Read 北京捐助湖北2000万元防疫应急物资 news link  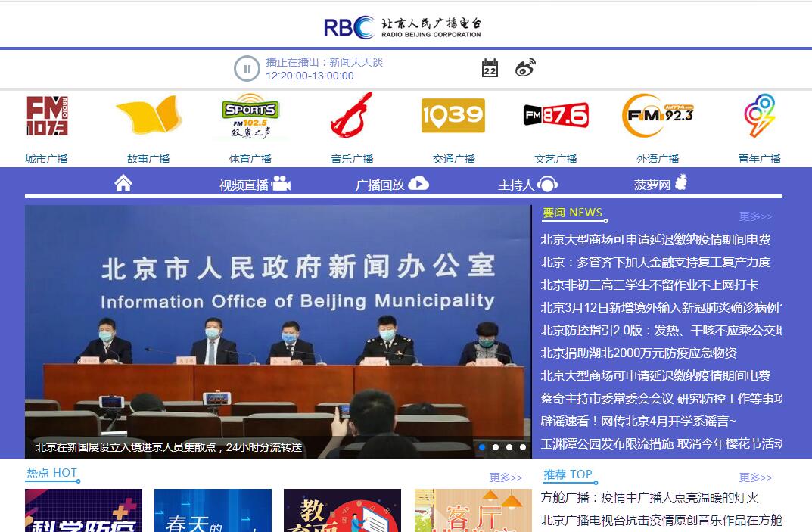coord(639,353)
